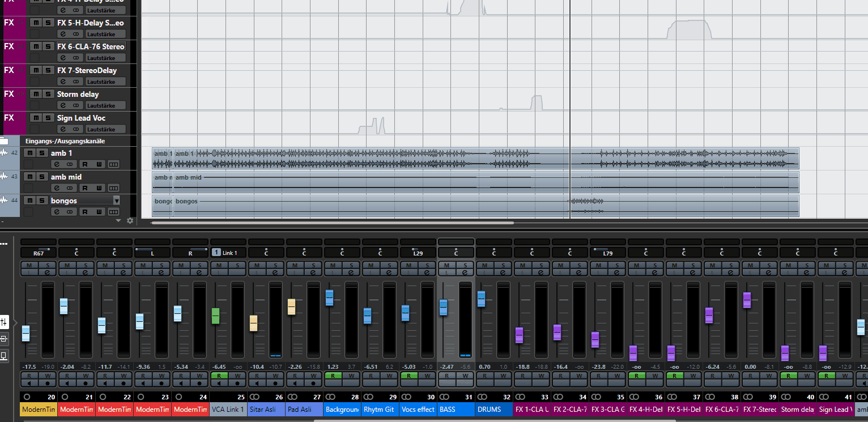Toggle monitor speaker on Sitar Asli channel
Viewport: 868px width, 422px height.
256,383
